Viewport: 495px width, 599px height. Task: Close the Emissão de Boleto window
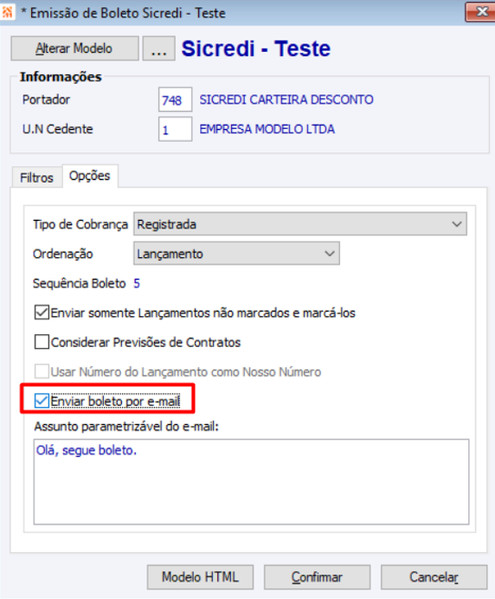click(480, 12)
